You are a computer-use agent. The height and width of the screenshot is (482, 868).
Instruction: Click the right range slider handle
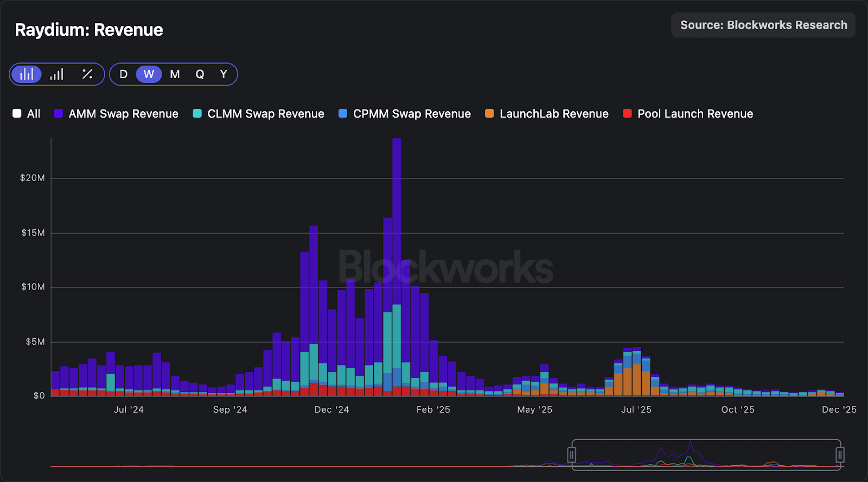[x=840, y=455]
